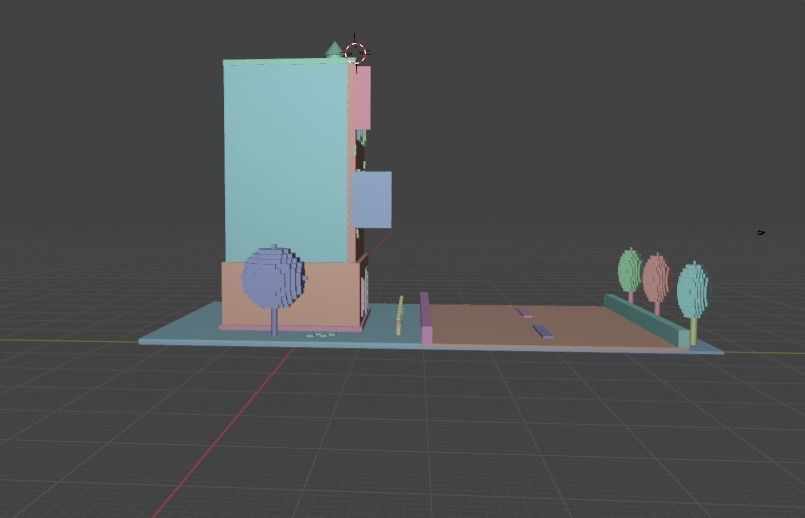Select the tall teal building wall
The height and width of the screenshot is (518, 805).
click(x=286, y=162)
